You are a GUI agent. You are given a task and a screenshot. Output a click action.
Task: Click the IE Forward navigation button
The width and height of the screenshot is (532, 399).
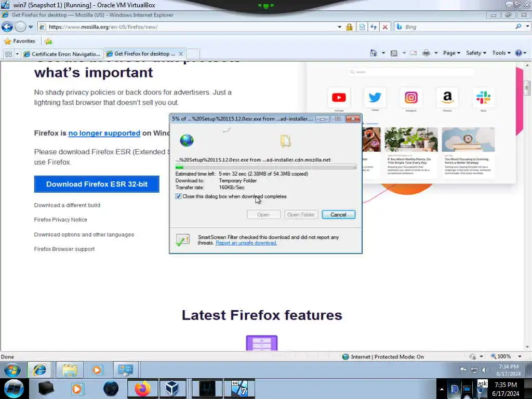(x=20, y=27)
